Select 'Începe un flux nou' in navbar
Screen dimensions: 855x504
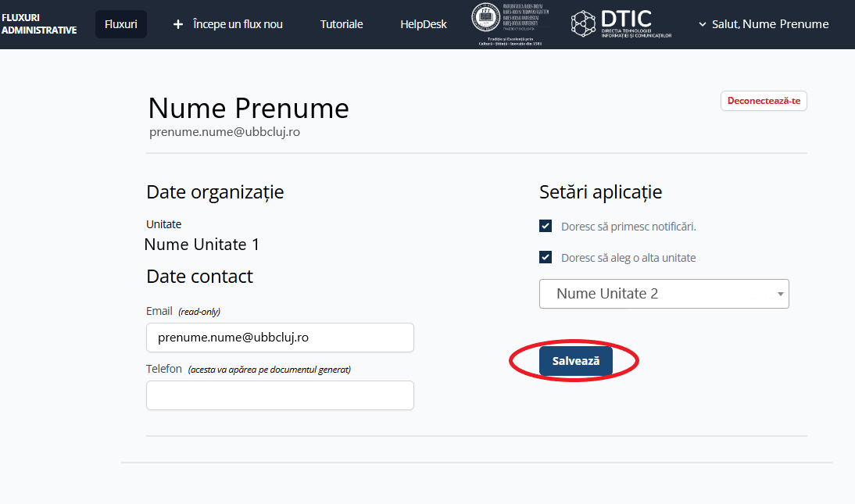click(238, 24)
